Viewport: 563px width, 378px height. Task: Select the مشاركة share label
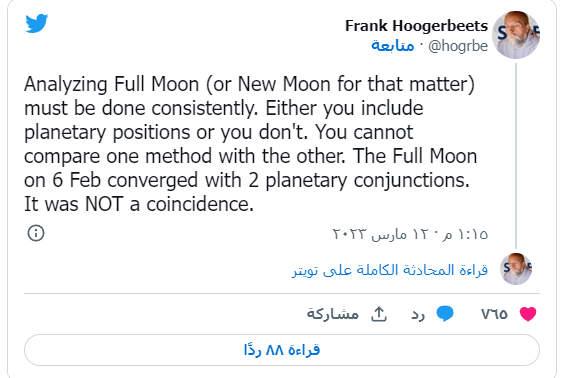(333, 314)
